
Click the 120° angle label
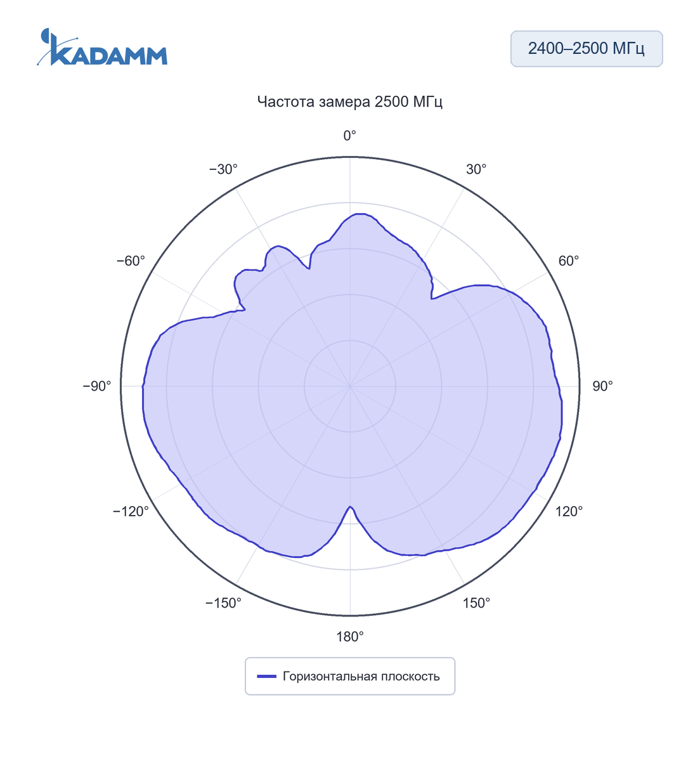point(569,511)
